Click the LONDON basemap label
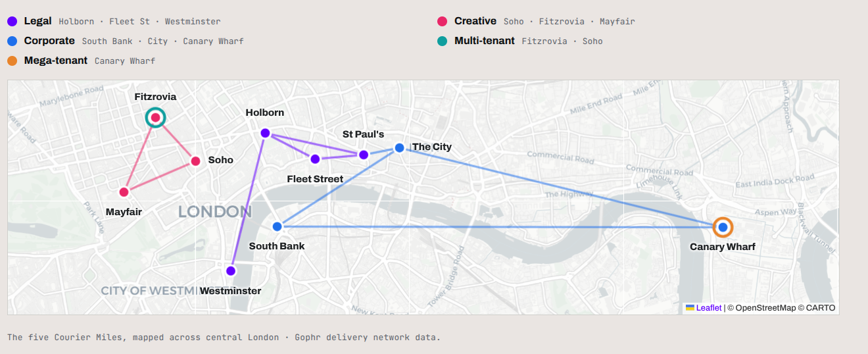 215,212
